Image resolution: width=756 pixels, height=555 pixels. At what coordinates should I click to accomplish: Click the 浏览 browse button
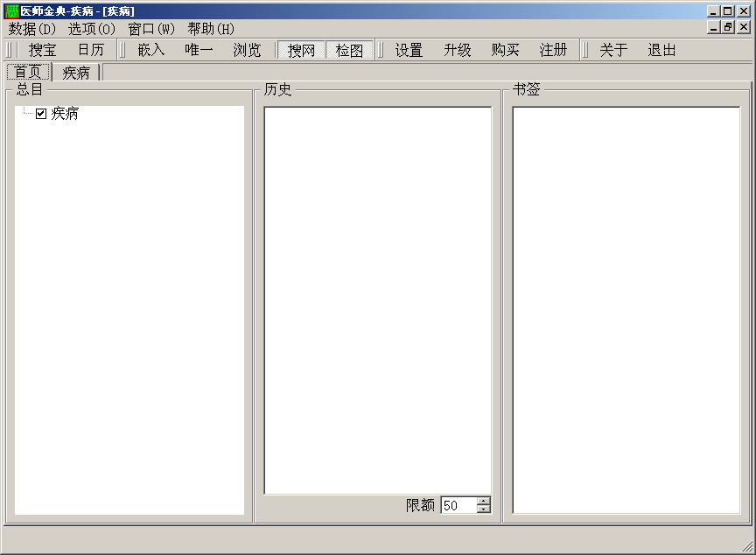pyautogui.click(x=247, y=50)
